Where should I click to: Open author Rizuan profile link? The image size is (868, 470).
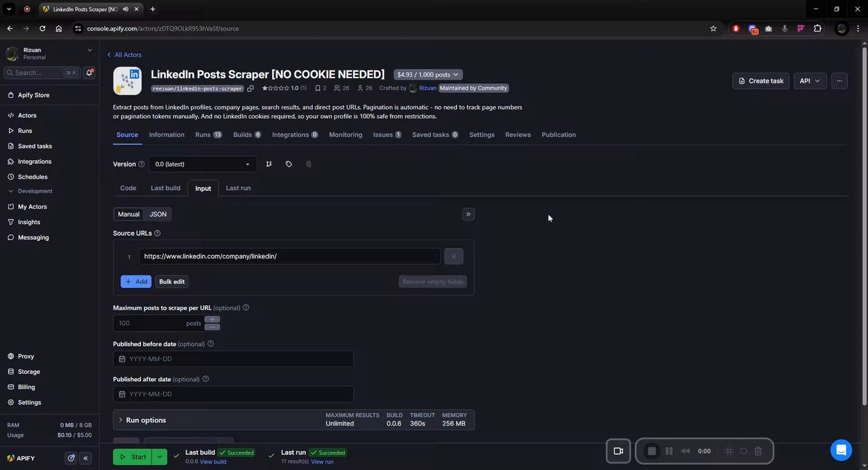(x=427, y=88)
